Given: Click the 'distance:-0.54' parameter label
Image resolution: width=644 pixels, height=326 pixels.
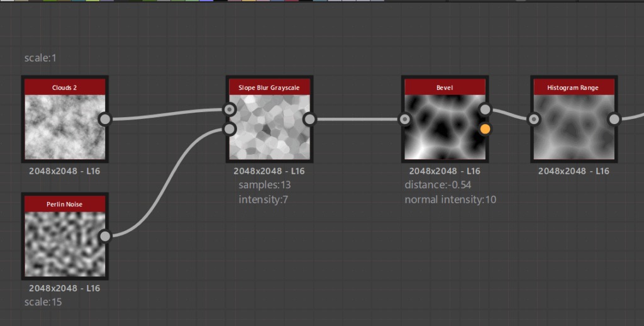Looking at the screenshot, I should pyautogui.click(x=438, y=185).
